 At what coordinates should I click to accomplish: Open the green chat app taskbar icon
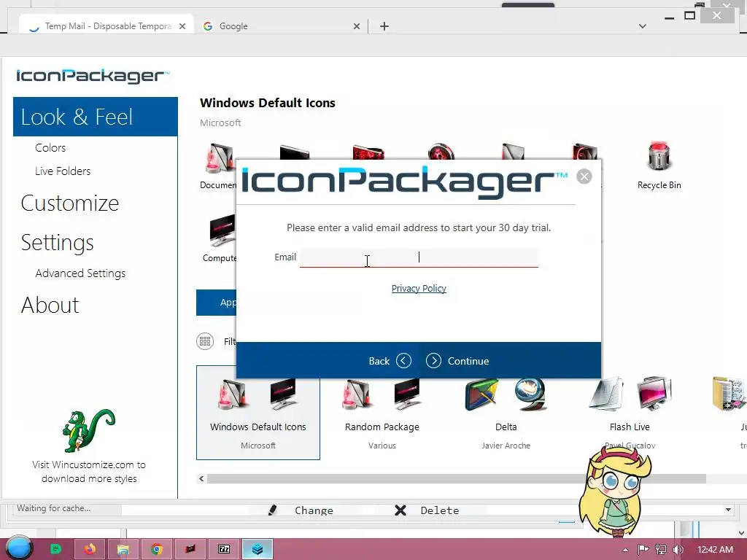pyautogui.click(x=55, y=549)
